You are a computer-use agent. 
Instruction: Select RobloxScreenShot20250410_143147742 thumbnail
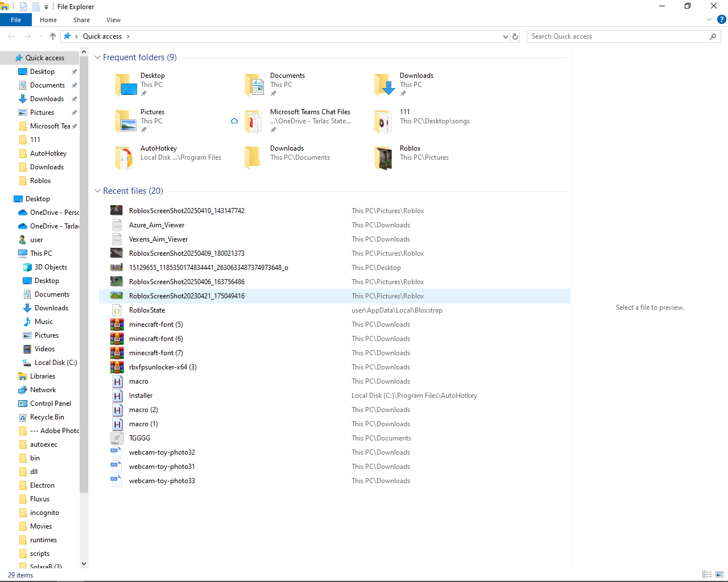(x=117, y=211)
